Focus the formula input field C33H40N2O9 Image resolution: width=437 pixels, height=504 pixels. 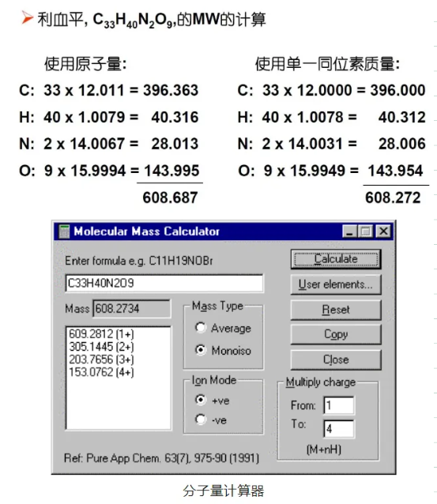(164, 283)
